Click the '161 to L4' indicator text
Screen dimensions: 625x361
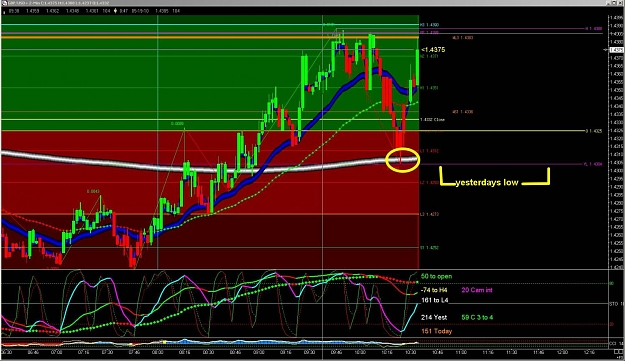[435, 300]
